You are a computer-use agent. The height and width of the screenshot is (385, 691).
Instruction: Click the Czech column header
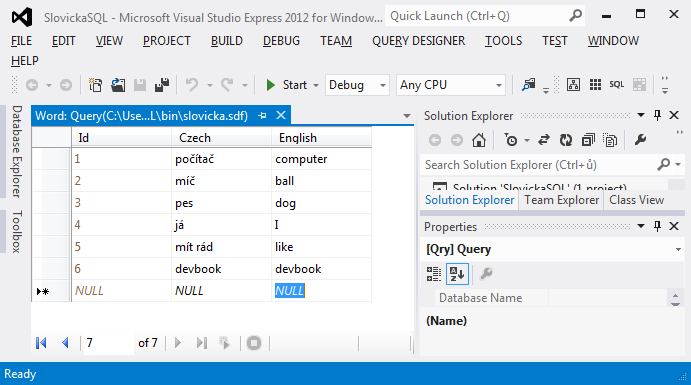(x=221, y=138)
